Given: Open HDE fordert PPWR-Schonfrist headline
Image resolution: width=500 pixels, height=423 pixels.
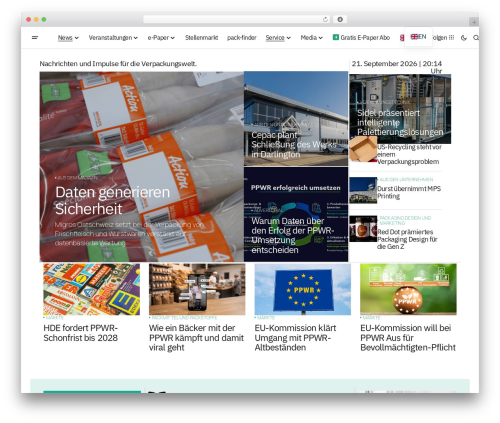Looking at the screenshot, I should (81, 333).
